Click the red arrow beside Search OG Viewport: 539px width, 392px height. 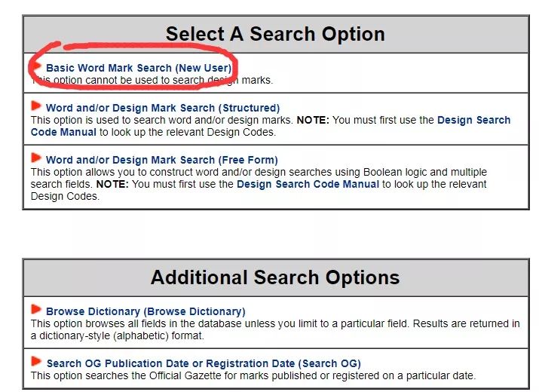point(36,361)
